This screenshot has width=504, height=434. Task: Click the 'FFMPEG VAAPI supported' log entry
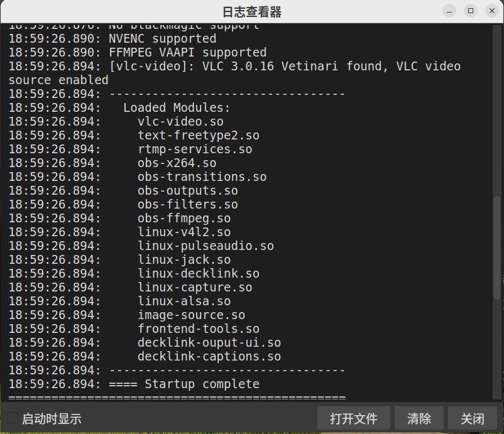click(138, 53)
